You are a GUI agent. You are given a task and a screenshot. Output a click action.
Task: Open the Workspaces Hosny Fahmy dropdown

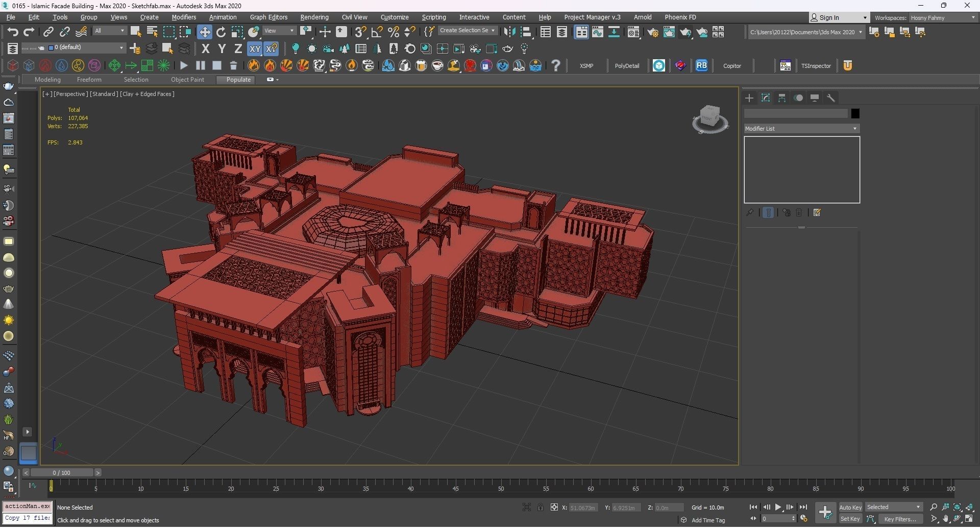(943, 18)
